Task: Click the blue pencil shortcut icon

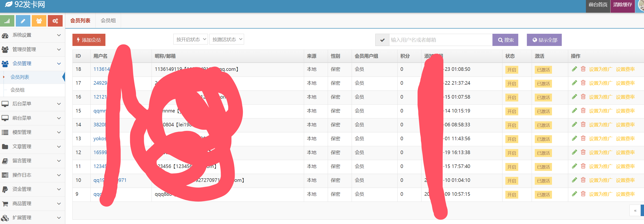Action: (23, 21)
